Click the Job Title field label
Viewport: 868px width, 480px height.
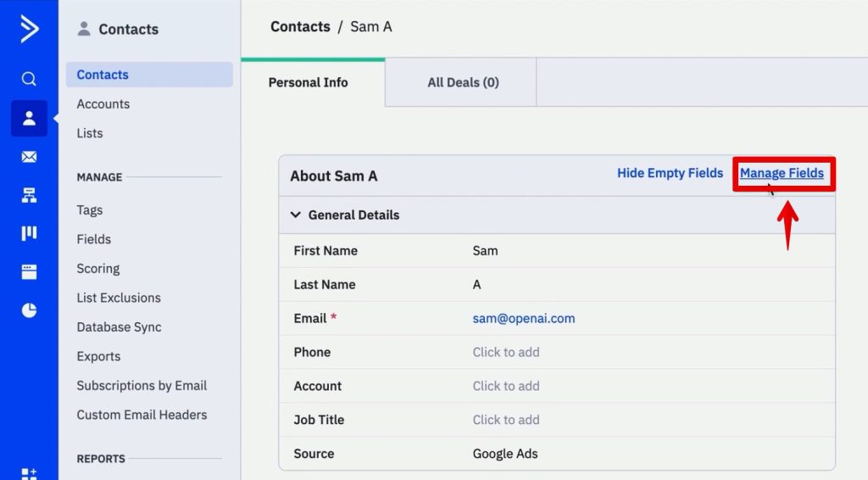click(x=319, y=420)
